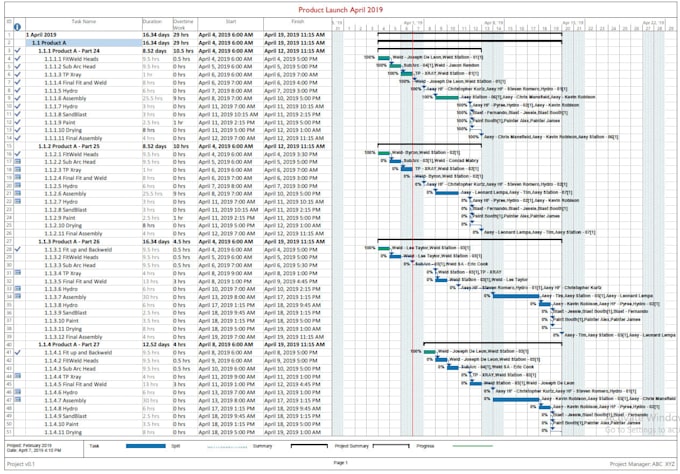
Task: Click the Task Name column header
Action: pyautogui.click(x=84, y=21)
